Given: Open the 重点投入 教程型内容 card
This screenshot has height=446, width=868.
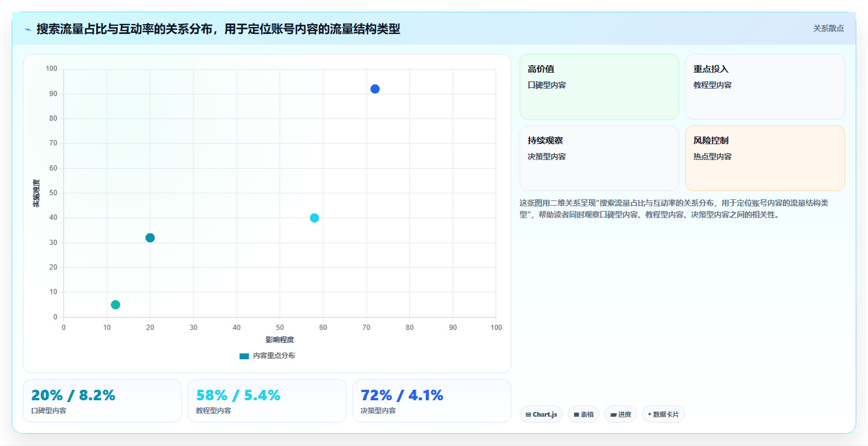Looking at the screenshot, I should (765, 87).
